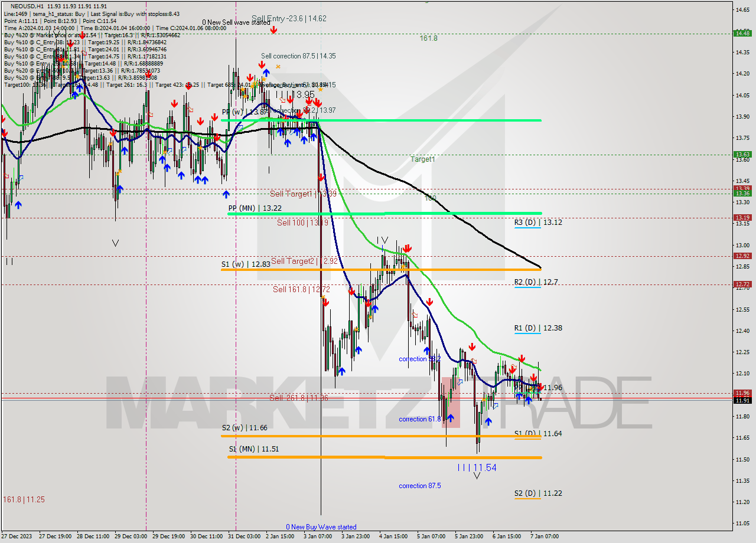Select the 'correction 61.8' label

(419, 419)
